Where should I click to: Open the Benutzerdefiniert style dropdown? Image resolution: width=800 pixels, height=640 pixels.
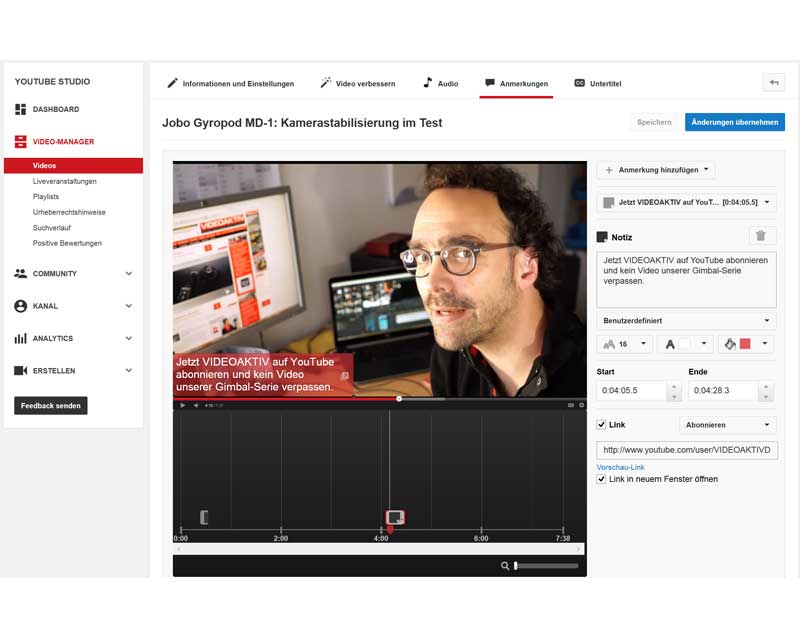coord(686,321)
